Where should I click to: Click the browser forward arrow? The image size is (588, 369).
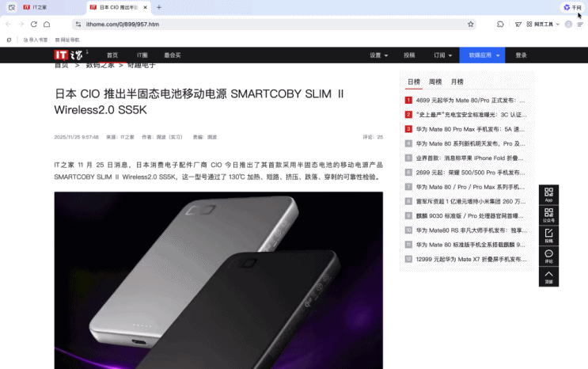(21, 24)
